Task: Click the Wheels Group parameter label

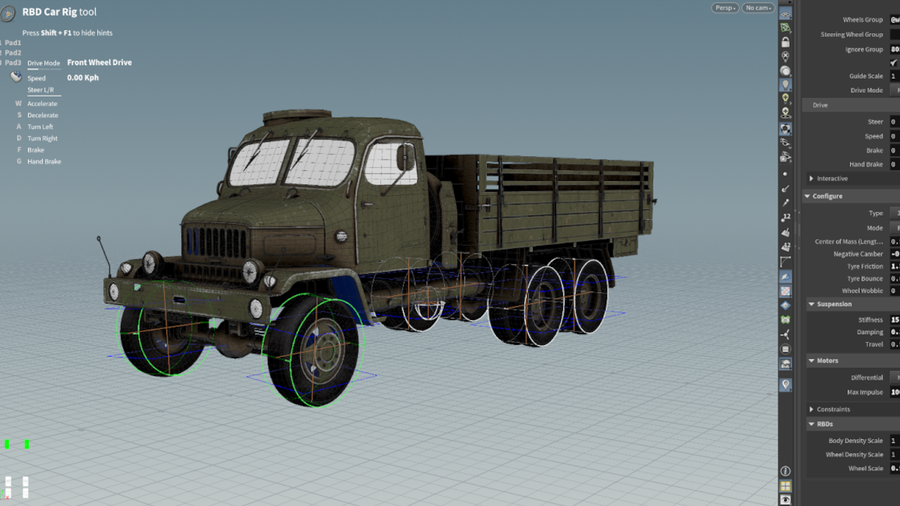Action: click(863, 20)
